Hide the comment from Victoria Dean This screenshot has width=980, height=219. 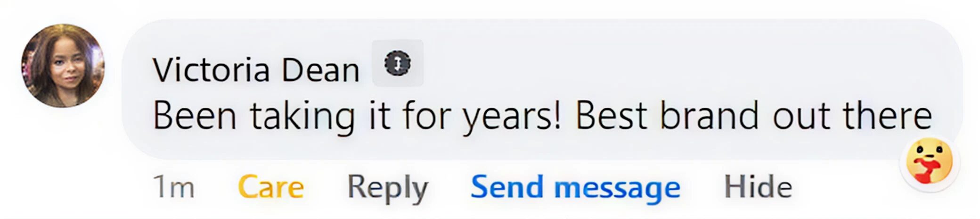(758, 187)
